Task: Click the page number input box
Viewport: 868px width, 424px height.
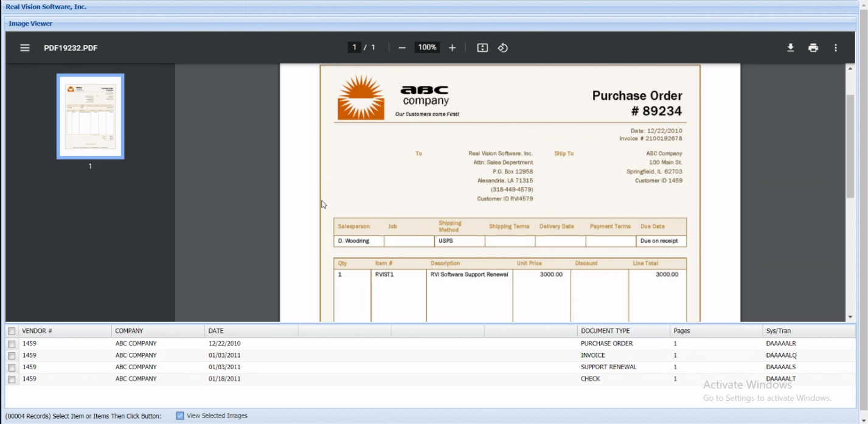Action: point(354,47)
